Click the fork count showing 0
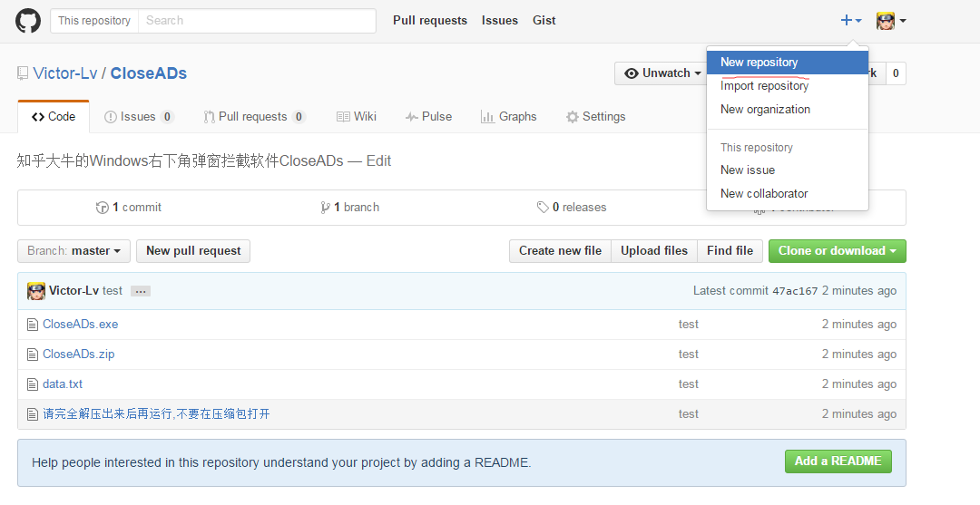980x505 pixels. tap(896, 73)
